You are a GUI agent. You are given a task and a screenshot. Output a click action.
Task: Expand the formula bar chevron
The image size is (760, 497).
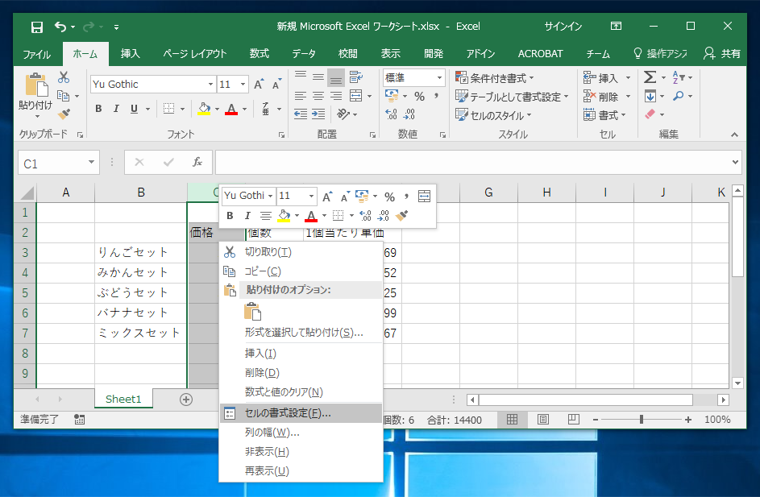coord(735,162)
